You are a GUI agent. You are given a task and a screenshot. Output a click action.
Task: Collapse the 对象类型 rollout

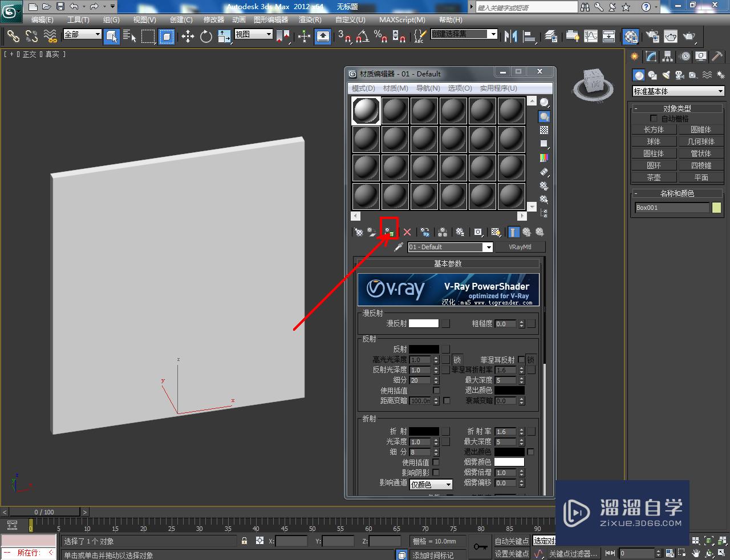pyautogui.click(x=677, y=108)
